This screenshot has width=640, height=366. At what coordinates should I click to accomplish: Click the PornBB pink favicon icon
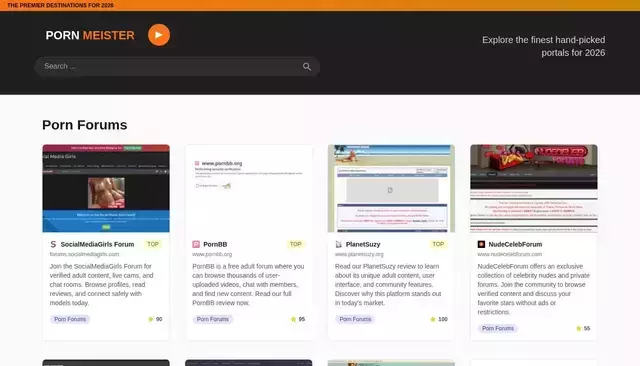196,244
